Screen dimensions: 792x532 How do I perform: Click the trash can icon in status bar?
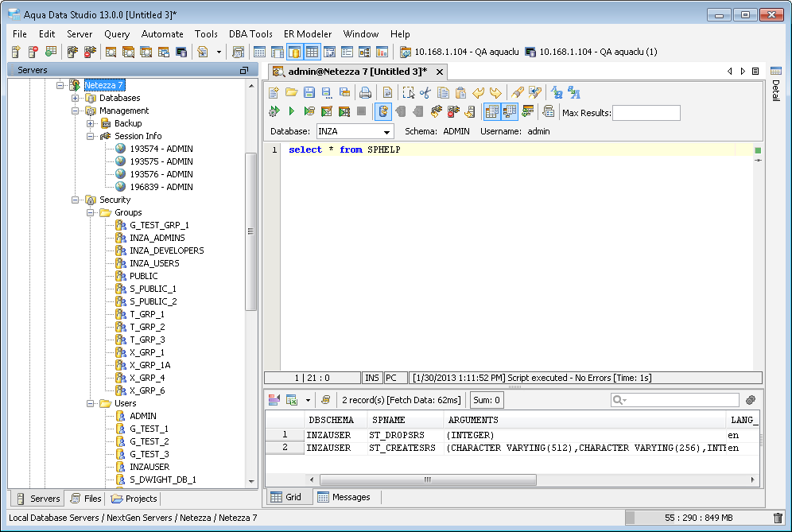pyautogui.click(x=778, y=518)
